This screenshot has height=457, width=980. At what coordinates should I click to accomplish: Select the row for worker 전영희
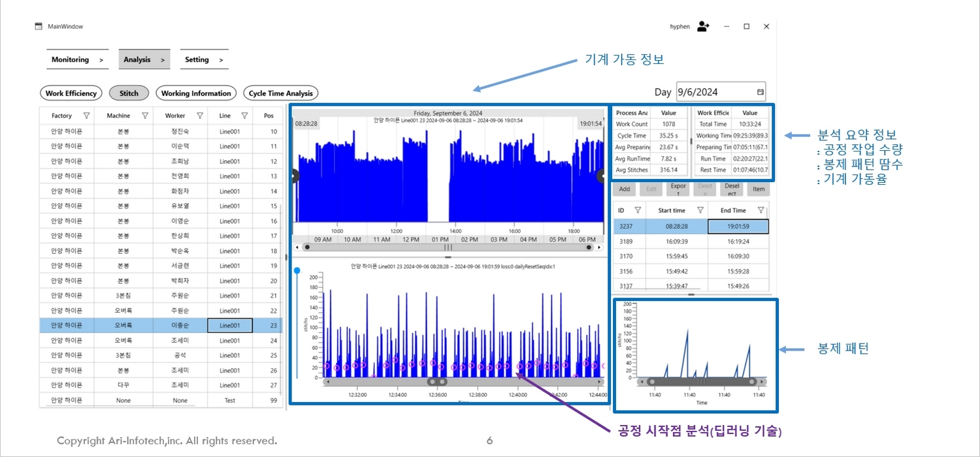click(x=161, y=176)
